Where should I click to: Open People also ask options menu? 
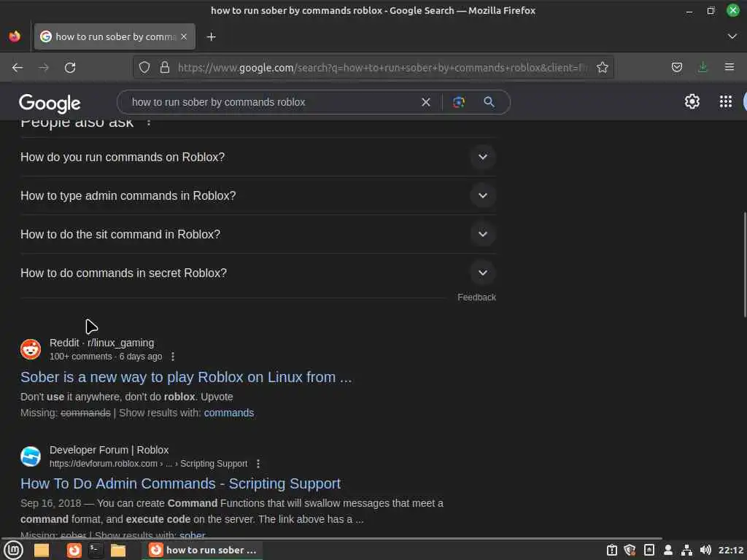(x=149, y=122)
